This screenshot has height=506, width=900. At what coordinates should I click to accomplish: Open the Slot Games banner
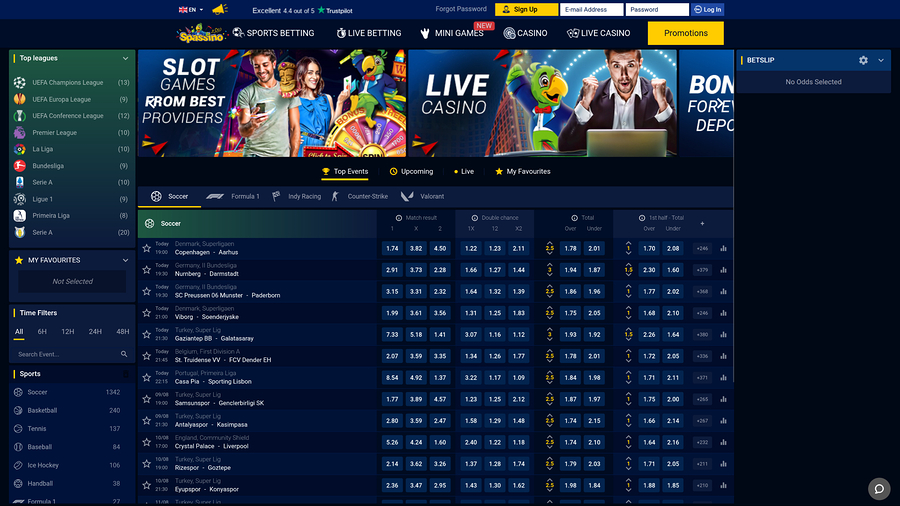coord(272,103)
